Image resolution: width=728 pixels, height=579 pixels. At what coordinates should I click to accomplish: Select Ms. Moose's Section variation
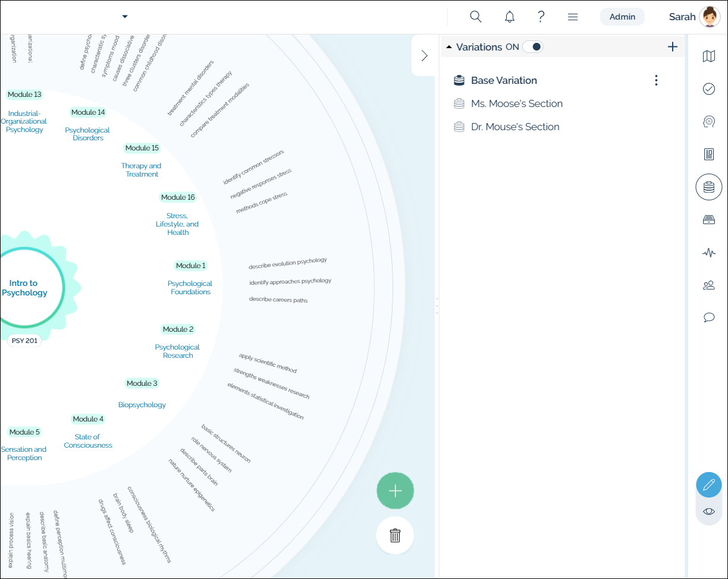coord(516,103)
